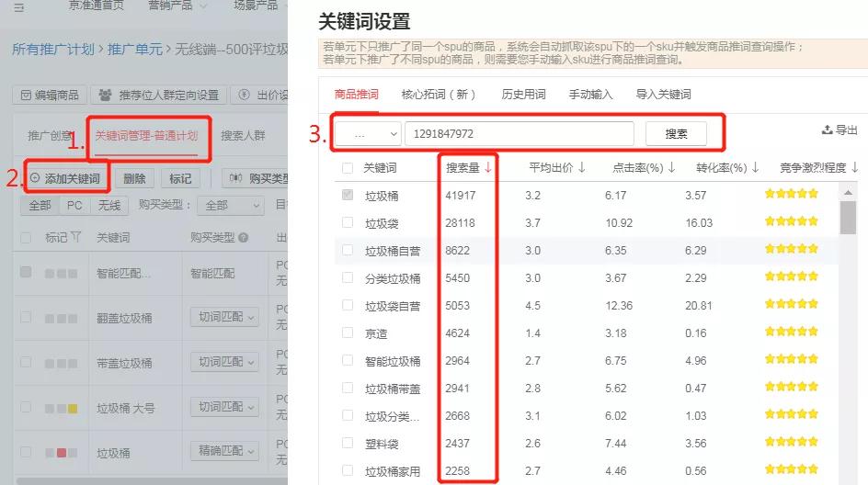Open 搜索人群 tab

pos(243,136)
